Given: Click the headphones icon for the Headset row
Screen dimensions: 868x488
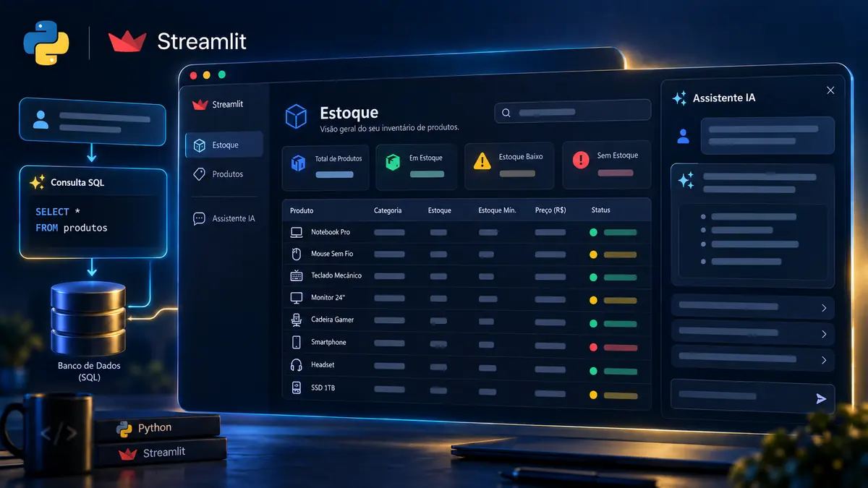Looking at the screenshot, I should tap(297, 364).
